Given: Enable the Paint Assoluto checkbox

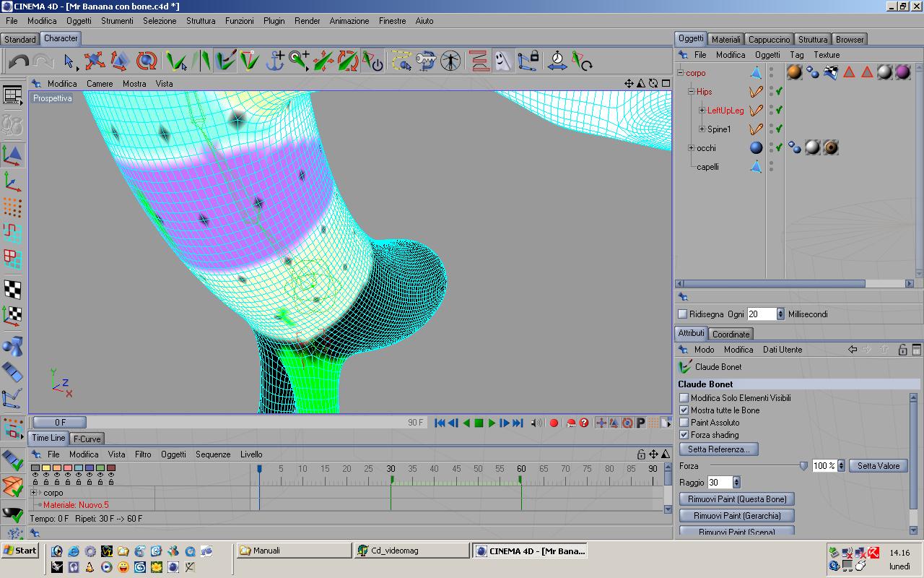Looking at the screenshot, I should (x=684, y=423).
